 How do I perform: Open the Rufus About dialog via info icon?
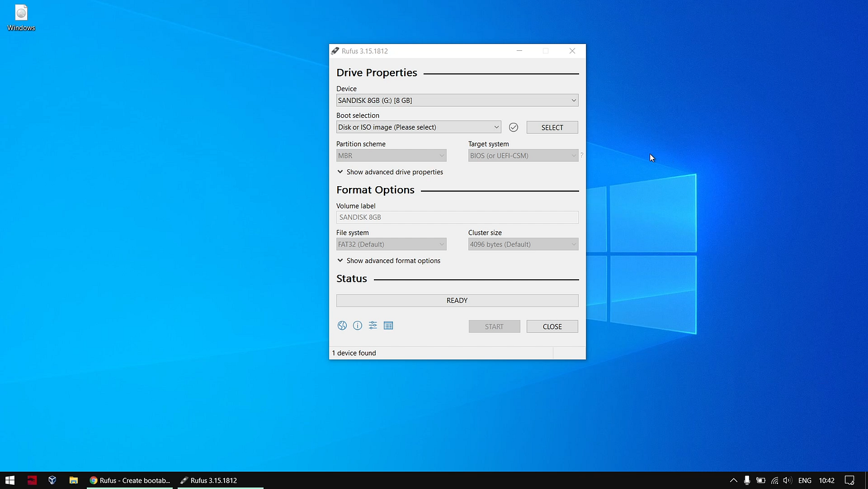[x=357, y=325]
